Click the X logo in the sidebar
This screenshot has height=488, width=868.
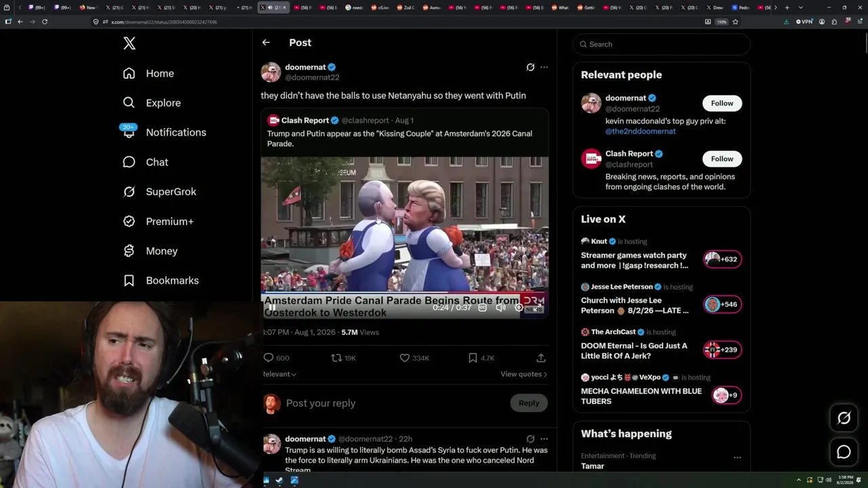point(130,43)
